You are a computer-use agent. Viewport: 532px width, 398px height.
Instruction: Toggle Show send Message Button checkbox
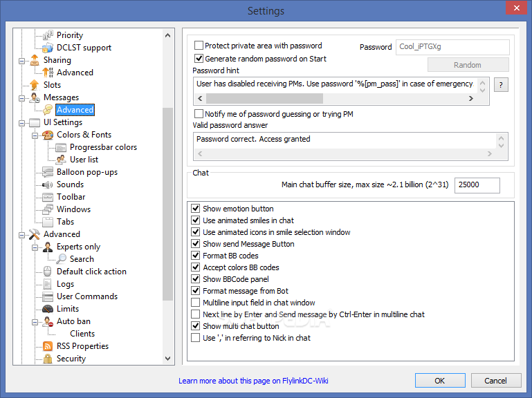click(195, 244)
